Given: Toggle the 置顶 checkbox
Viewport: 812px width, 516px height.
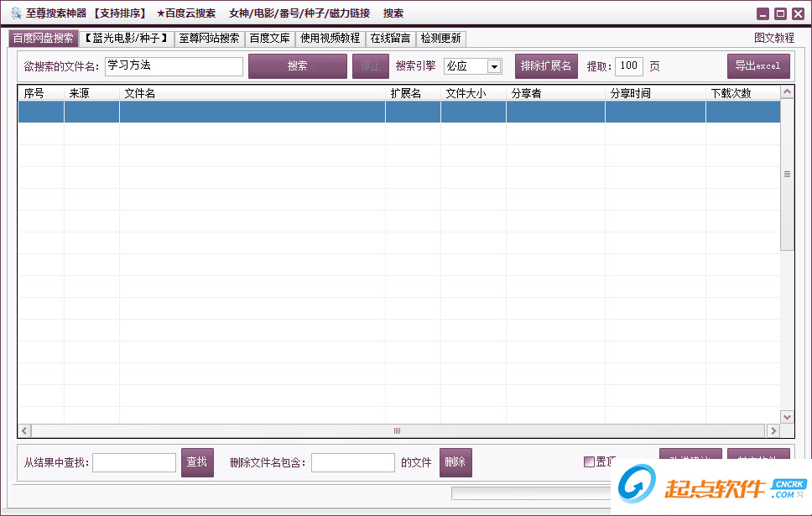Looking at the screenshot, I should [x=589, y=461].
